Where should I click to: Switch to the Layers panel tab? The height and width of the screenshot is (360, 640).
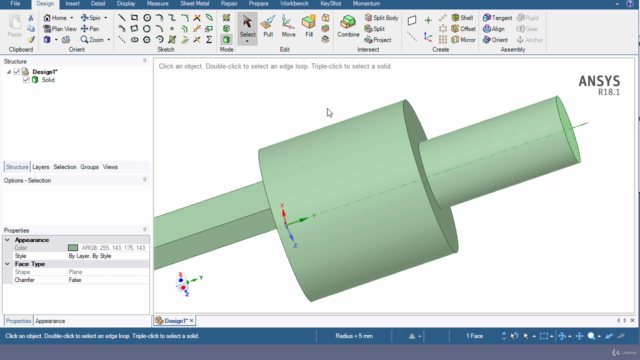pos(40,167)
